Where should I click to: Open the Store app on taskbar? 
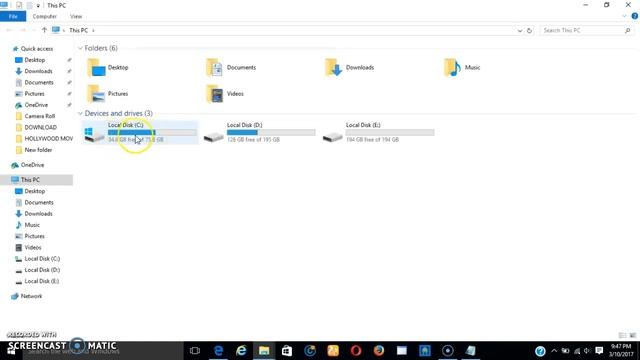point(287,351)
